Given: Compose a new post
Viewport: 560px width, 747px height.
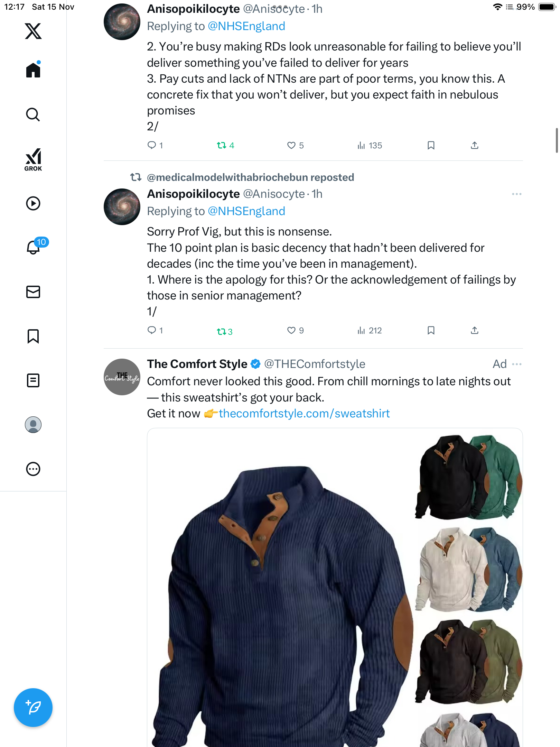Looking at the screenshot, I should pos(33,707).
